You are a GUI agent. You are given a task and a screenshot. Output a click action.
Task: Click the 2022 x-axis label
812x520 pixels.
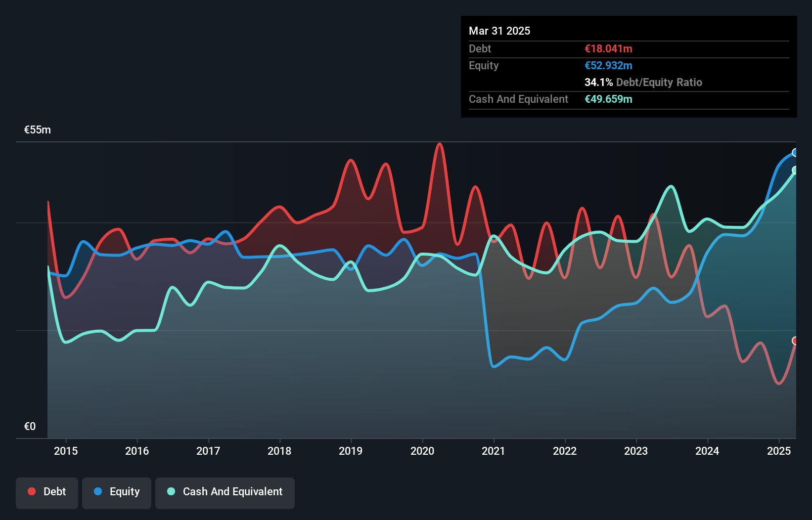point(565,451)
